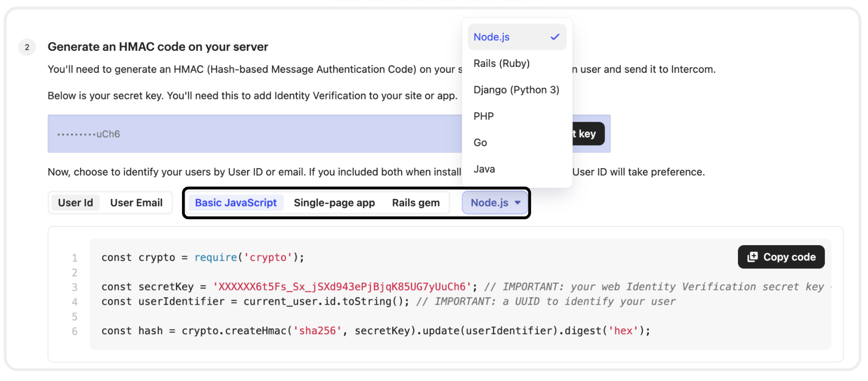Screen dimensions: 868x381
Task: Click the createHmac hash code line
Action: (375, 331)
